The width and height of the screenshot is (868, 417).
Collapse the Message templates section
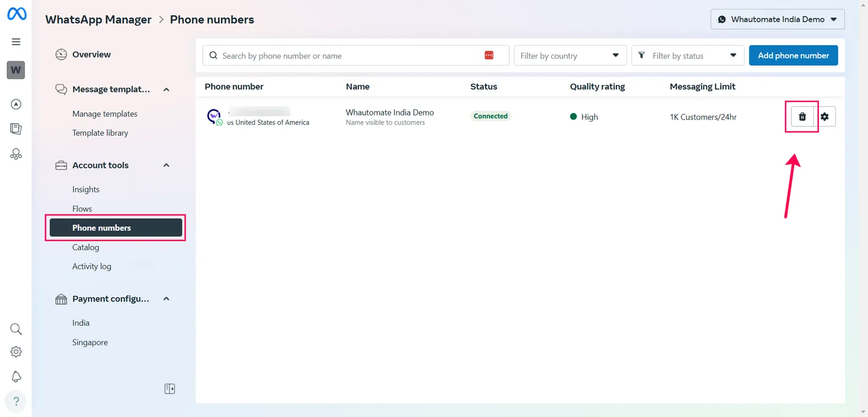click(167, 90)
